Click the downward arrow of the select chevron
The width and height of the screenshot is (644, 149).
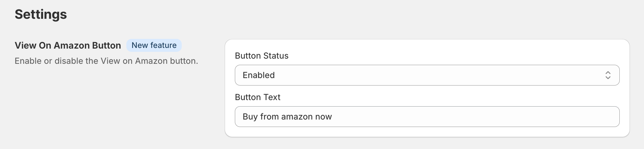point(608,78)
